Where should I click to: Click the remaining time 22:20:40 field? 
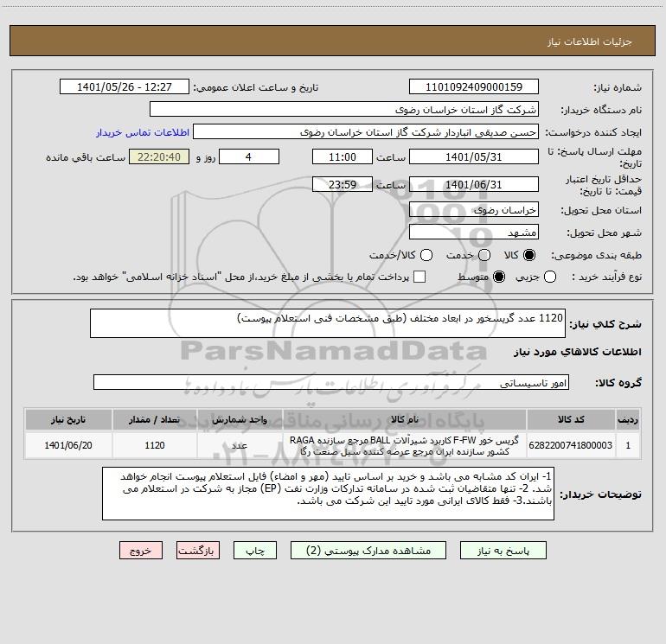[x=159, y=157]
